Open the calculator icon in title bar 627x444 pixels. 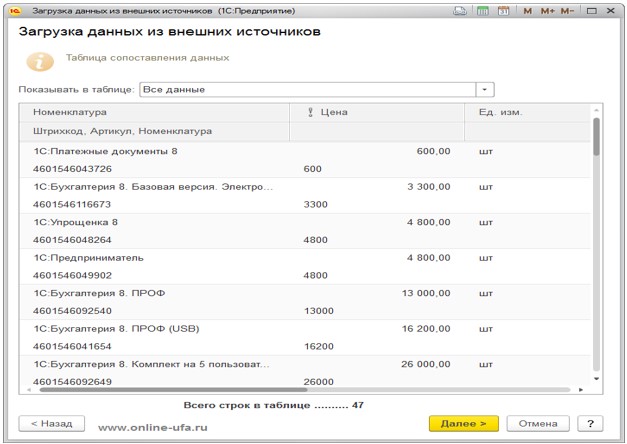coord(483,10)
